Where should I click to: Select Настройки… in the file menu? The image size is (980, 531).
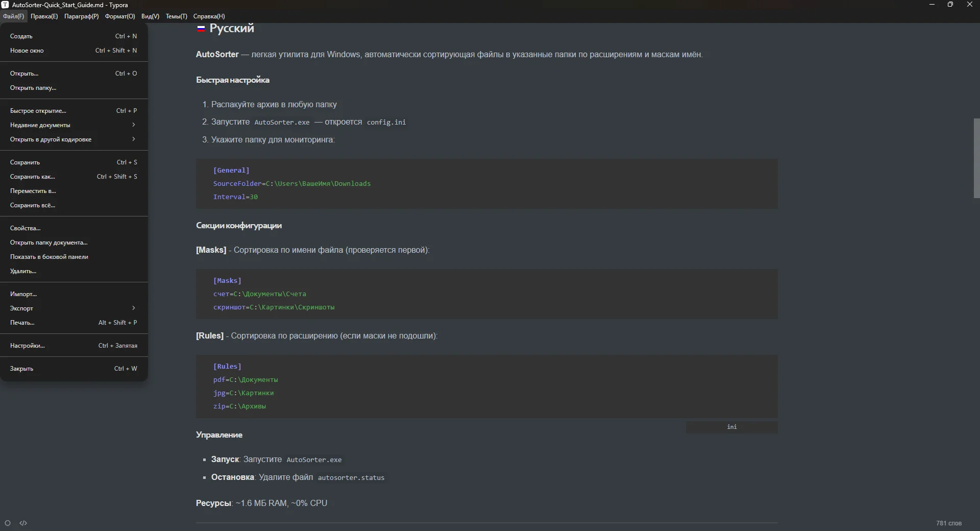(28, 346)
